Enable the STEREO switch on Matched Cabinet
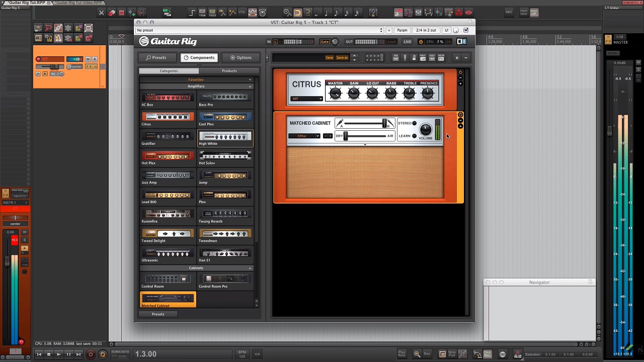The image size is (644, 362). click(x=414, y=123)
